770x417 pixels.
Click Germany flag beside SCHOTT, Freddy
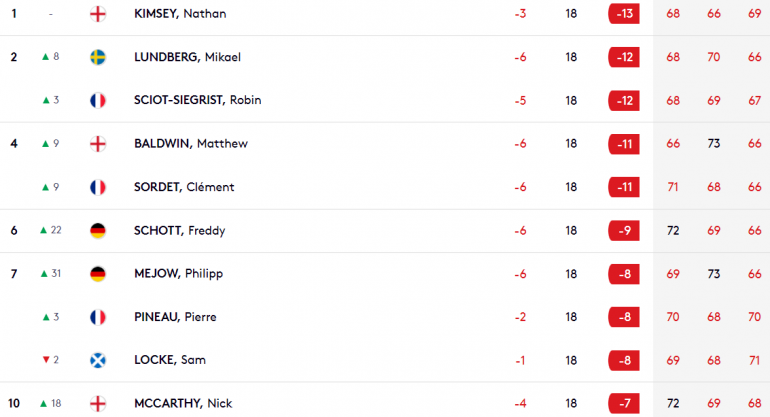pyautogui.click(x=98, y=230)
